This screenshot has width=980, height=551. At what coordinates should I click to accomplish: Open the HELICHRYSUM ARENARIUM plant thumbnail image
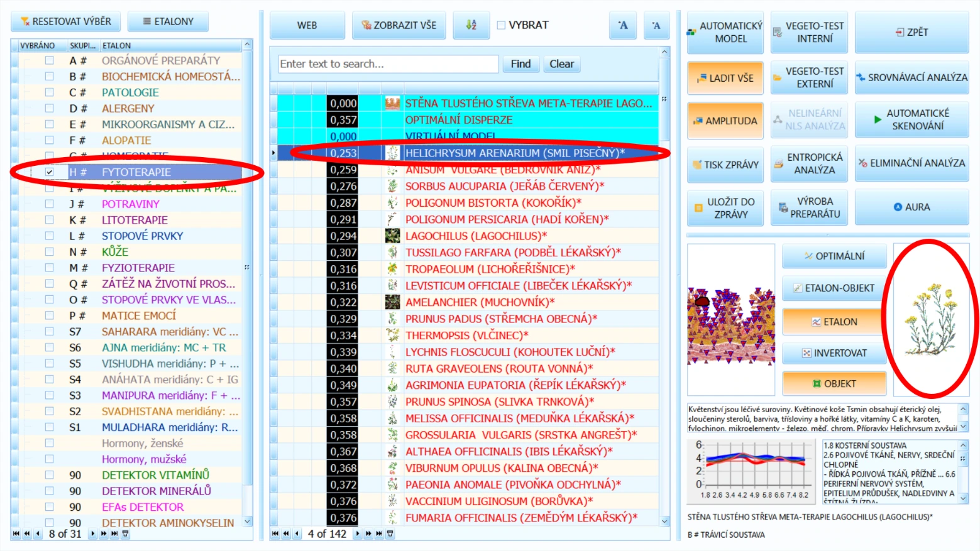tap(931, 319)
